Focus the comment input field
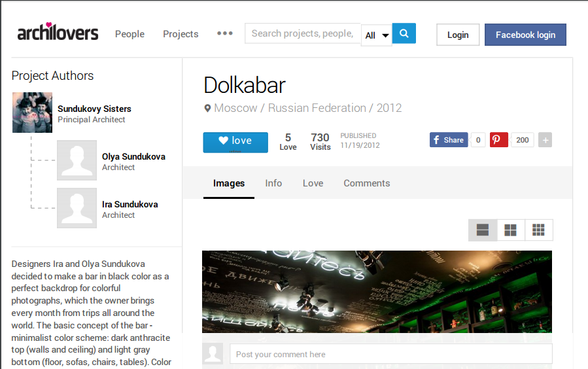Viewport: 588px width, 369px height. point(390,354)
